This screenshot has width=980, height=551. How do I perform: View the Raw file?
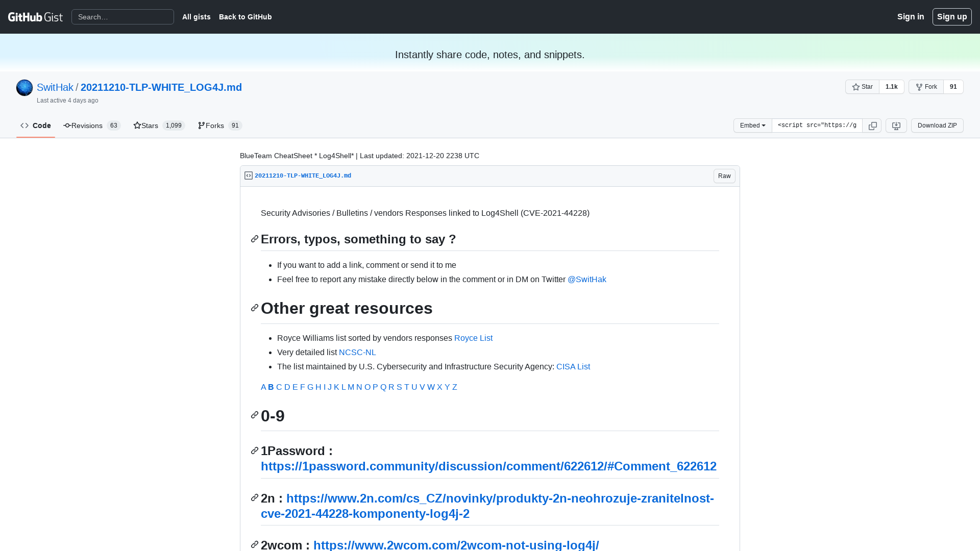[724, 176]
